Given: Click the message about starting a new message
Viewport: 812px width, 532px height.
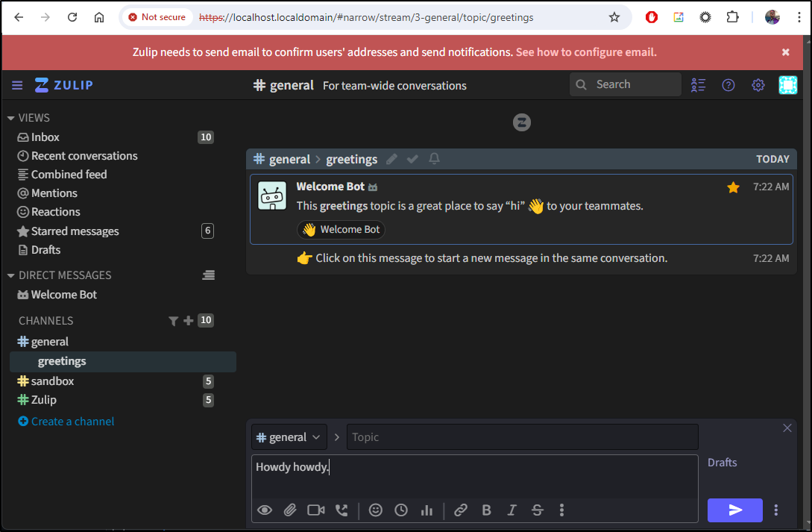Looking at the screenshot, I should pos(491,258).
